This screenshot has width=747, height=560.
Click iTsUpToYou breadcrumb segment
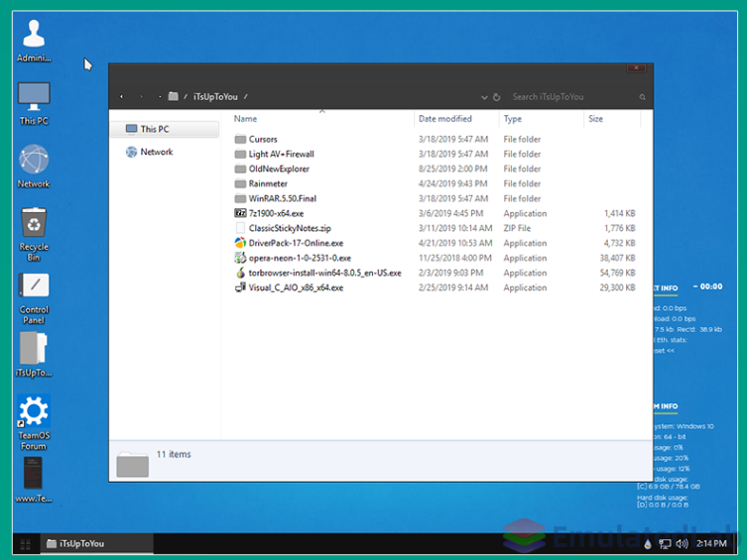[215, 96]
